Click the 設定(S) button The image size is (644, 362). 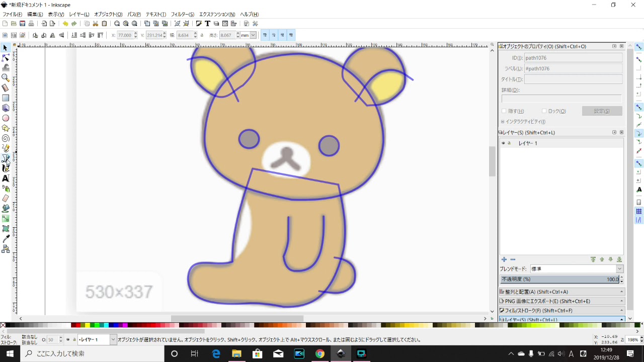tap(602, 111)
